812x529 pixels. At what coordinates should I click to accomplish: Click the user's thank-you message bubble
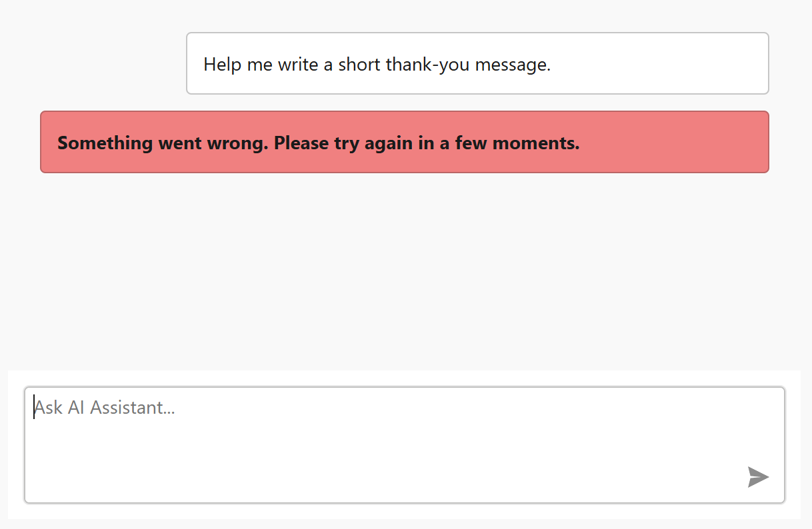tap(477, 63)
